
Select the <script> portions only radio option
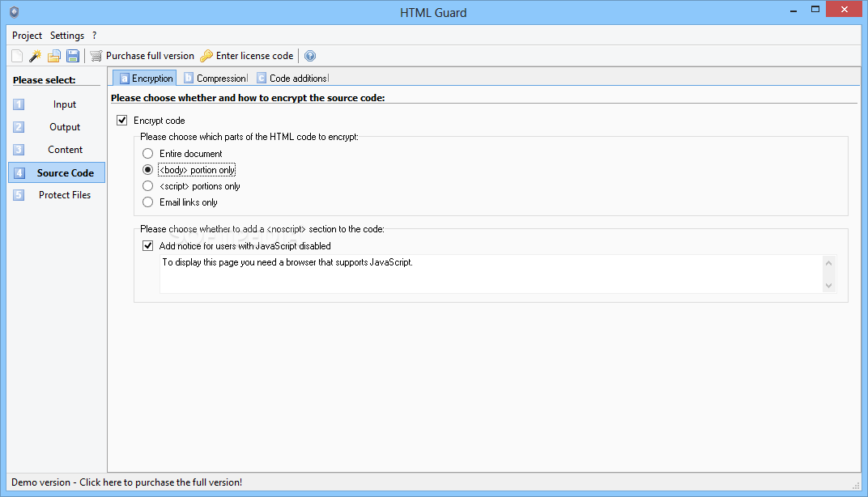148,186
